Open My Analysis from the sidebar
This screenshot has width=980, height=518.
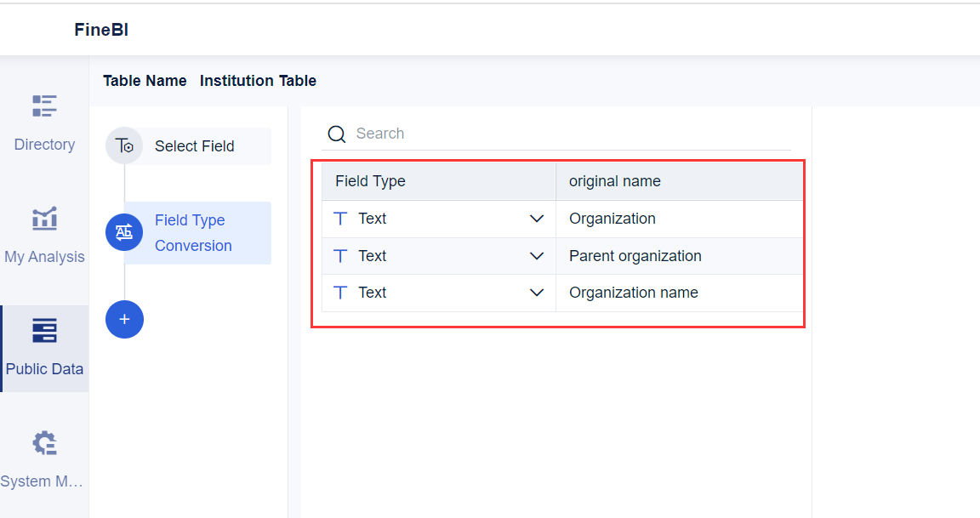43,219
